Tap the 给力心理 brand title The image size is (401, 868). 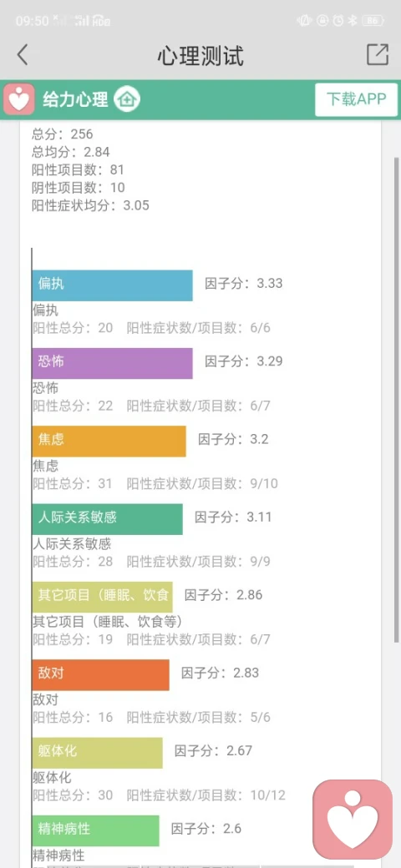click(x=75, y=99)
